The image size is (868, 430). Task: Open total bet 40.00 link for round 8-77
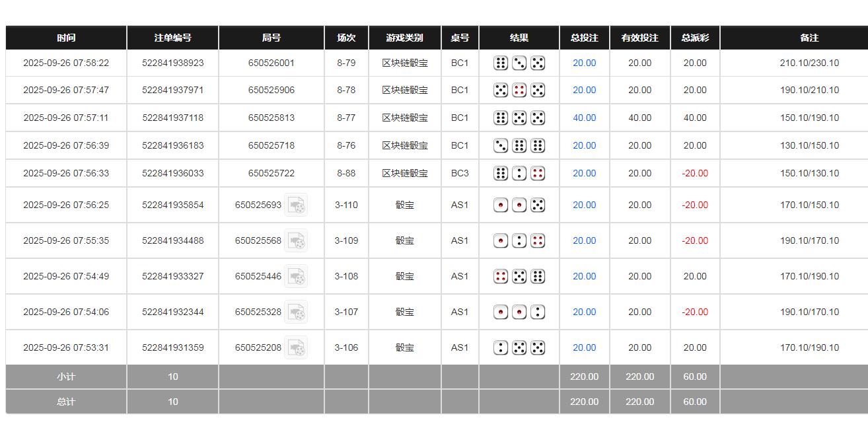point(584,118)
